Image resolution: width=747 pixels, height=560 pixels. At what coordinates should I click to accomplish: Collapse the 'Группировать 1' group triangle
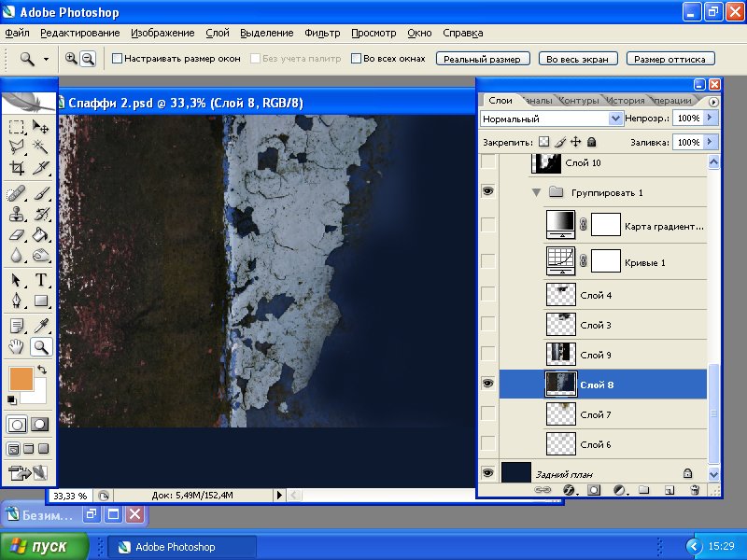tap(536, 192)
